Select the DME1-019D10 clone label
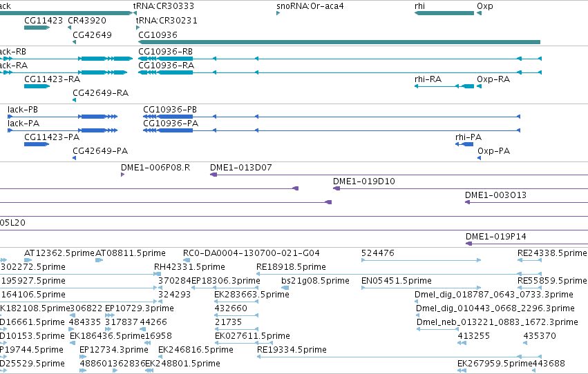This screenshot has width=588, height=374. [363, 181]
